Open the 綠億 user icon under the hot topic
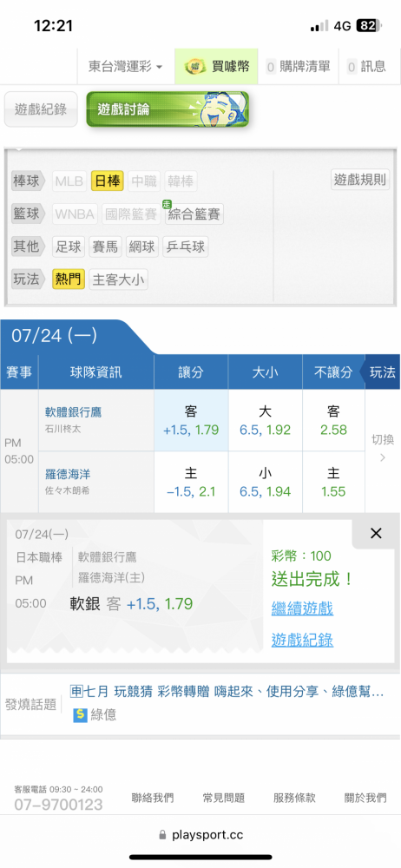 [x=81, y=714]
